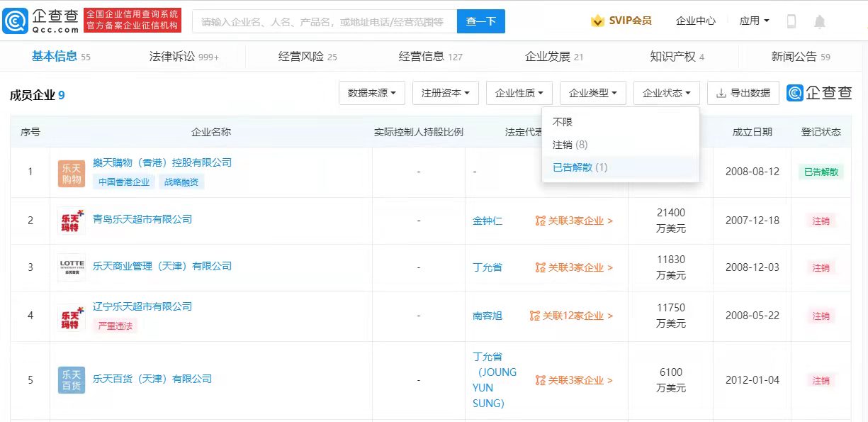Click 注销 status badge for 青岛乐天超市

[821, 221]
